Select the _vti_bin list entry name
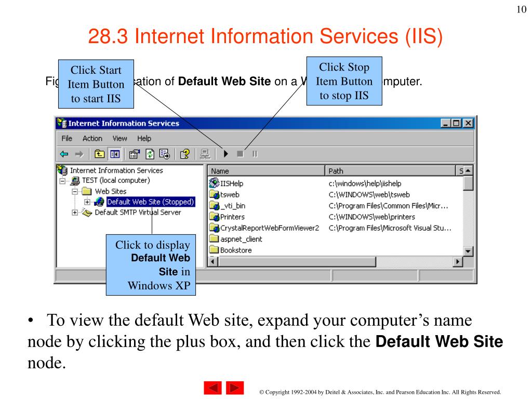This screenshot has height=399, width=532. click(x=233, y=206)
